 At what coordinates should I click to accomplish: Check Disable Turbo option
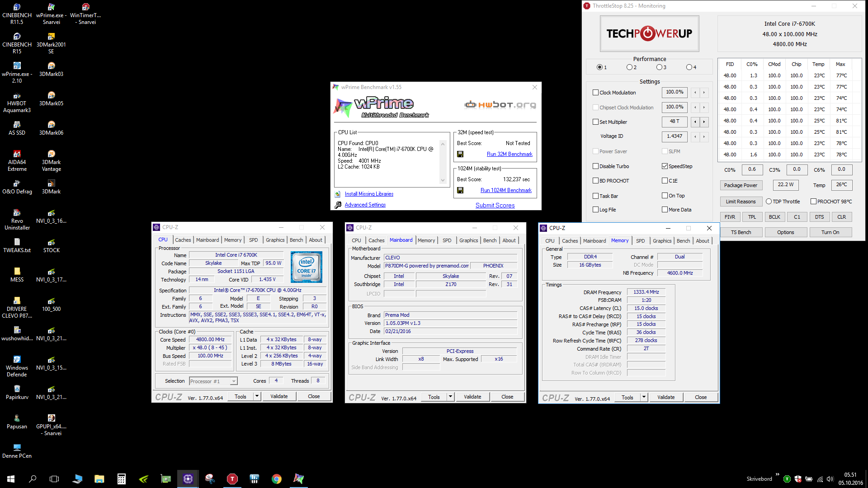[596, 166]
